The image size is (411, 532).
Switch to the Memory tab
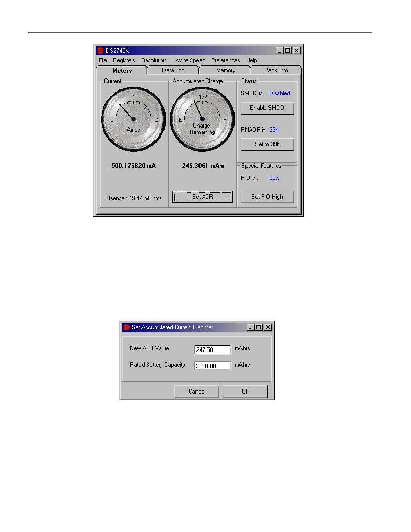click(225, 70)
